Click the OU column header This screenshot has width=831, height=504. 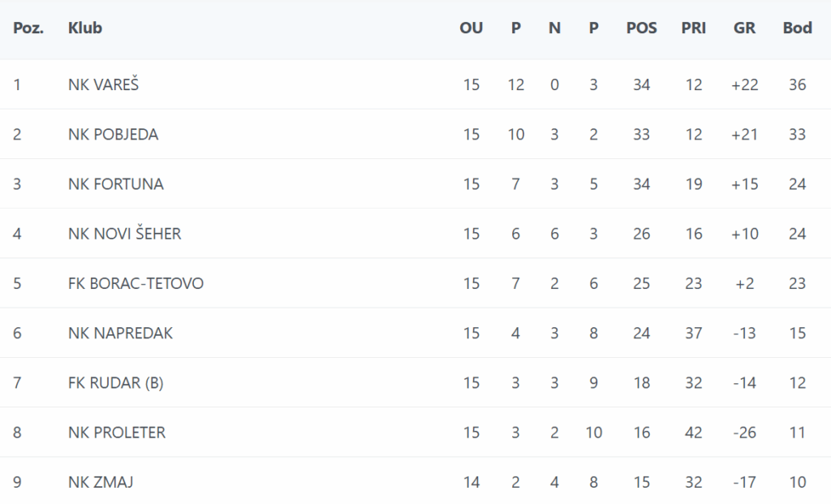[471, 28]
